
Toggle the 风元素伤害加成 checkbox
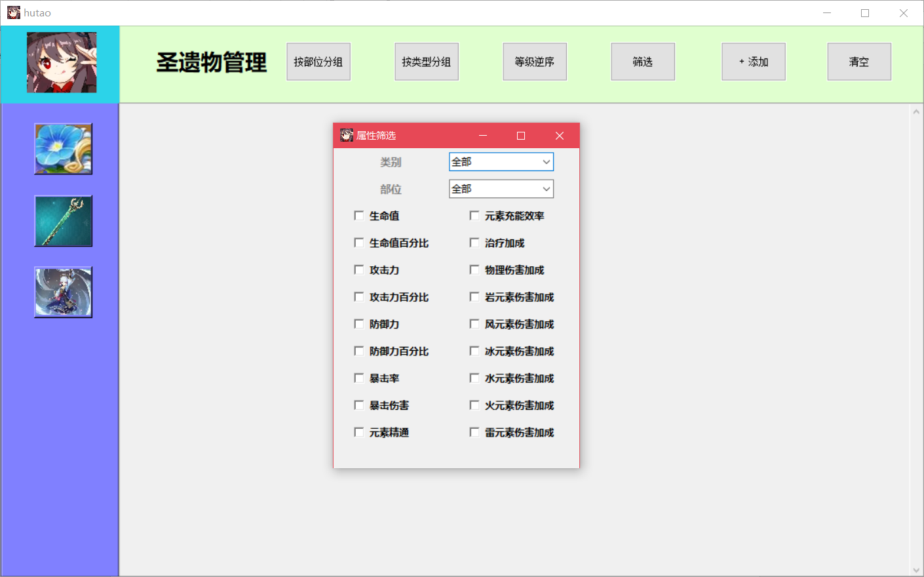[x=474, y=324]
